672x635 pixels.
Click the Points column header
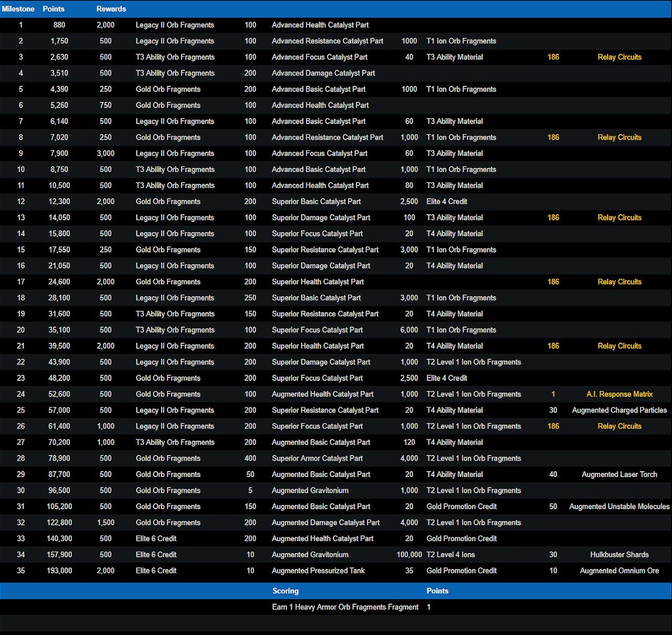click(x=54, y=9)
